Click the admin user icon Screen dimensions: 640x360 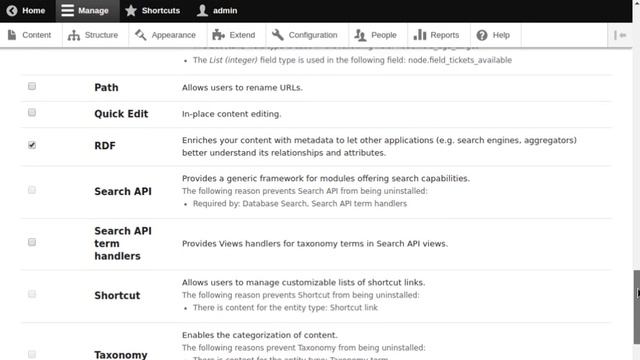(x=202, y=11)
